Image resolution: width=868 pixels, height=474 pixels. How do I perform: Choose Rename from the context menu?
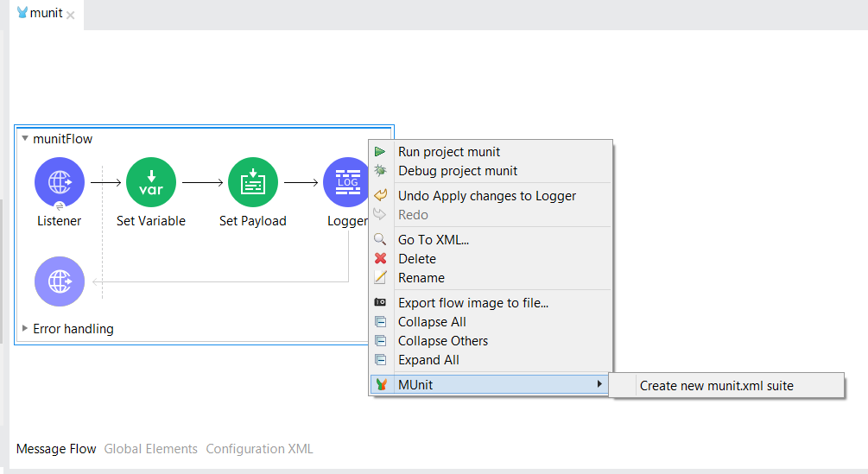(421, 278)
